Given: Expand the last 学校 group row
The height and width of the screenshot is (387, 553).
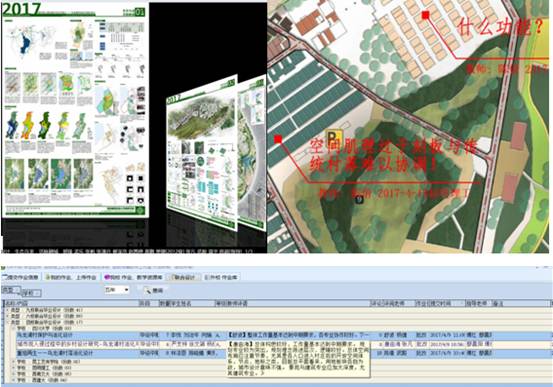Looking at the screenshot, I should click(x=14, y=380).
